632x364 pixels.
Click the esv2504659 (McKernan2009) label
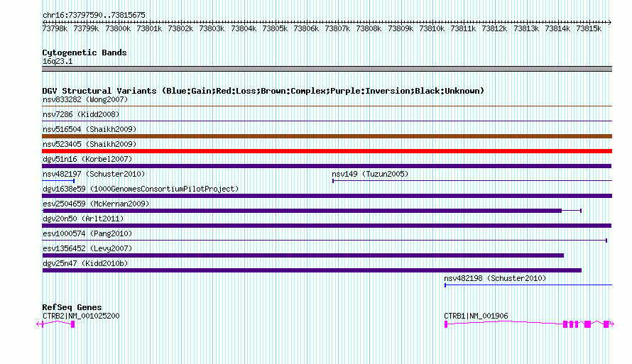(x=96, y=204)
